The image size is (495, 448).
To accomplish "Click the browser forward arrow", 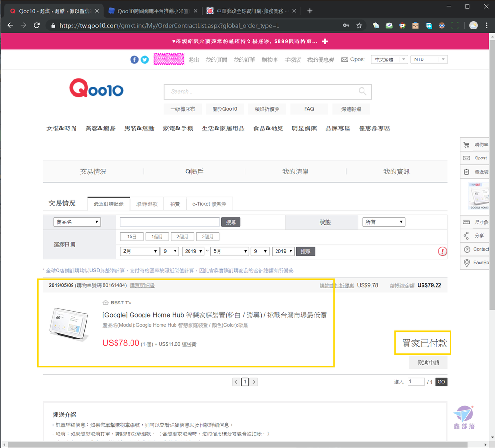I will tap(23, 25).
